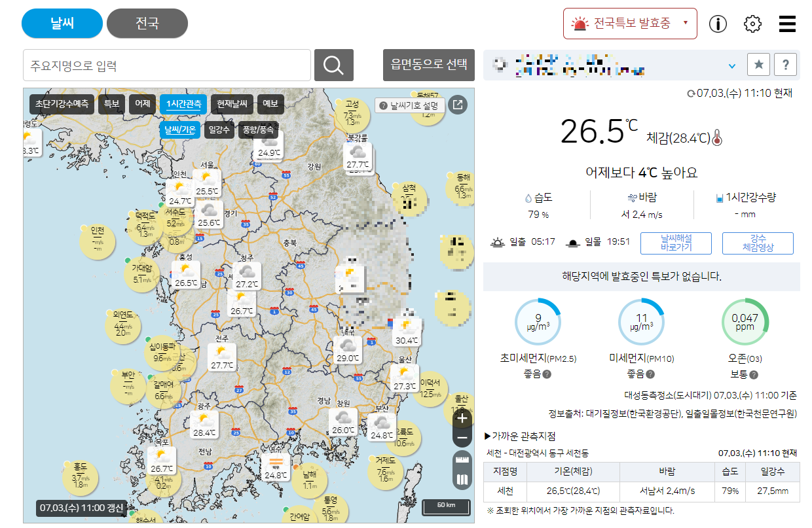Select the map ruler measurement tool

462,459
